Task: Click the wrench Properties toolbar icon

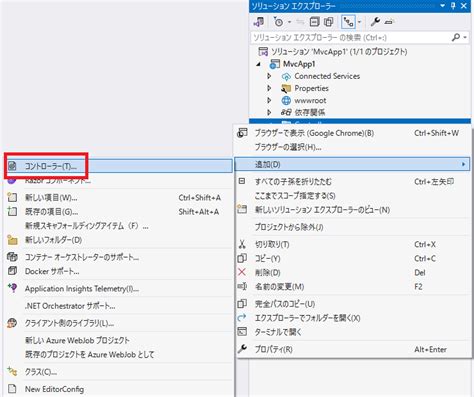Action: point(375,22)
